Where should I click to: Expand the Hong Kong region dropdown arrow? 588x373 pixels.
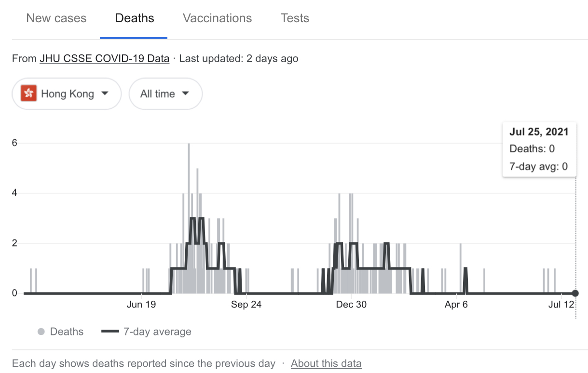tap(105, 93)
